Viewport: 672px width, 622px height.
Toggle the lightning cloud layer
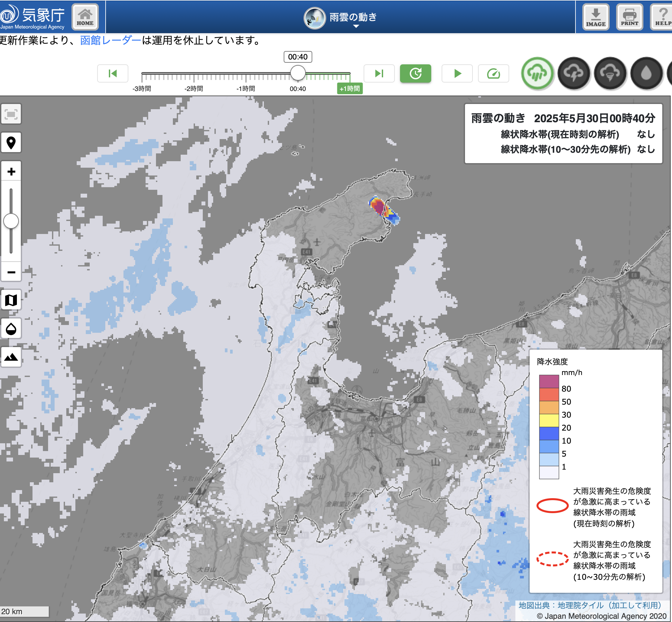pyautogui.click(x=574, y=73)
